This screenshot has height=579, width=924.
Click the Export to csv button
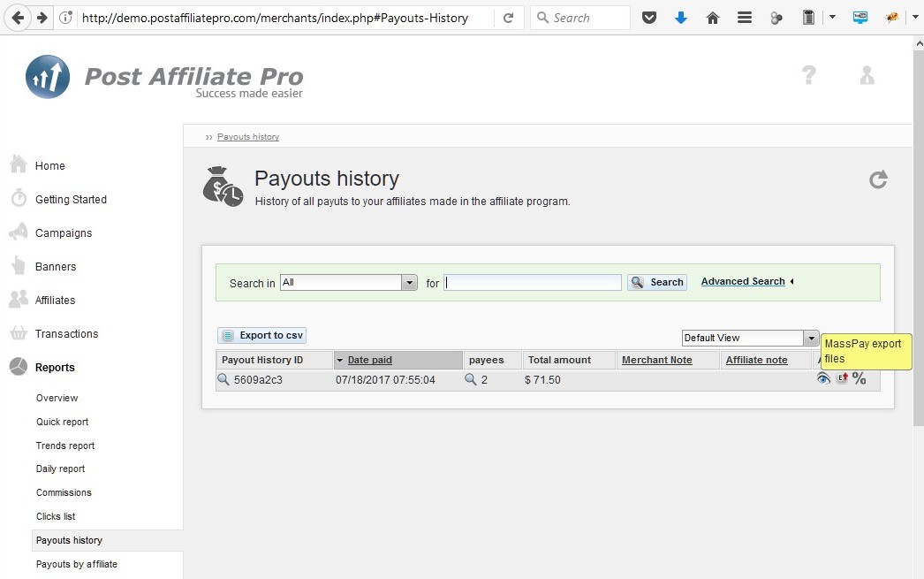coord(262,336)
